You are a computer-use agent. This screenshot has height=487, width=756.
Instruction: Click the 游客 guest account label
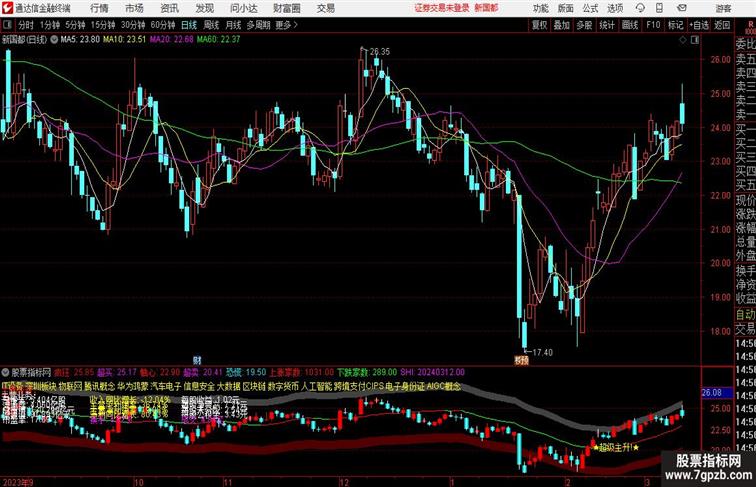click(x=723, y=8)
